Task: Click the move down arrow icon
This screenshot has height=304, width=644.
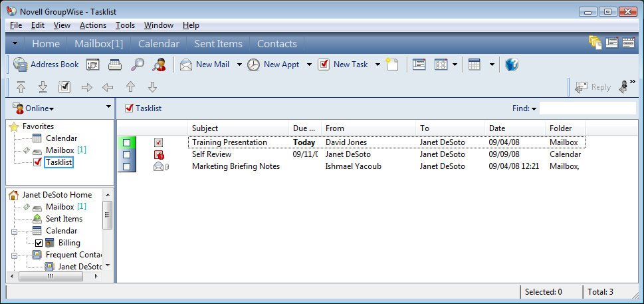Action: pos(152,87)
